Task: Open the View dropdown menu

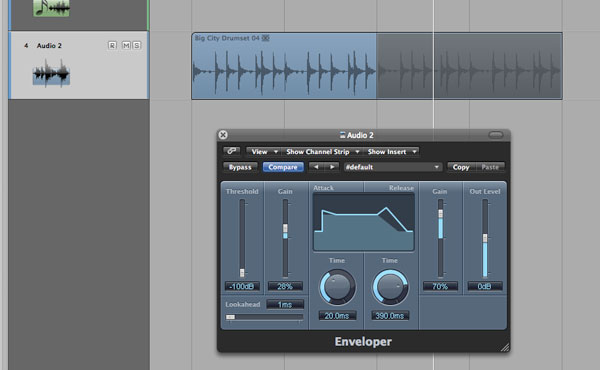Action: tap(263, 152)
